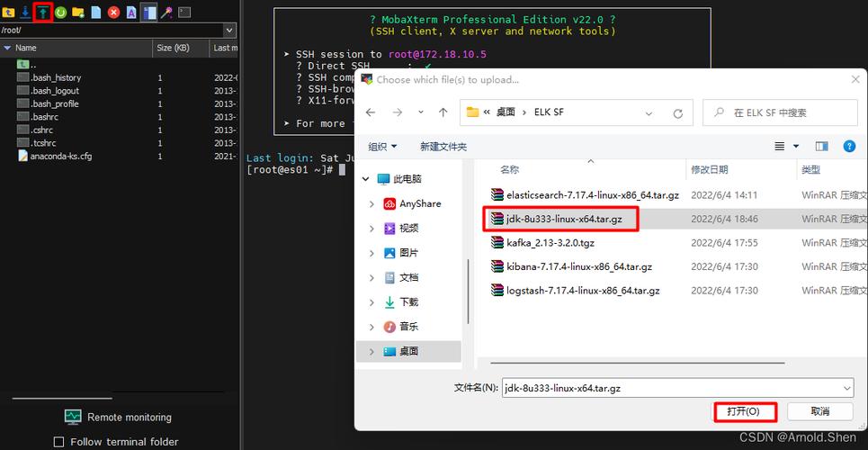Click the help icon in upload dialog
The height and width of the screenshot is (450, 868).
coord(848,146)
